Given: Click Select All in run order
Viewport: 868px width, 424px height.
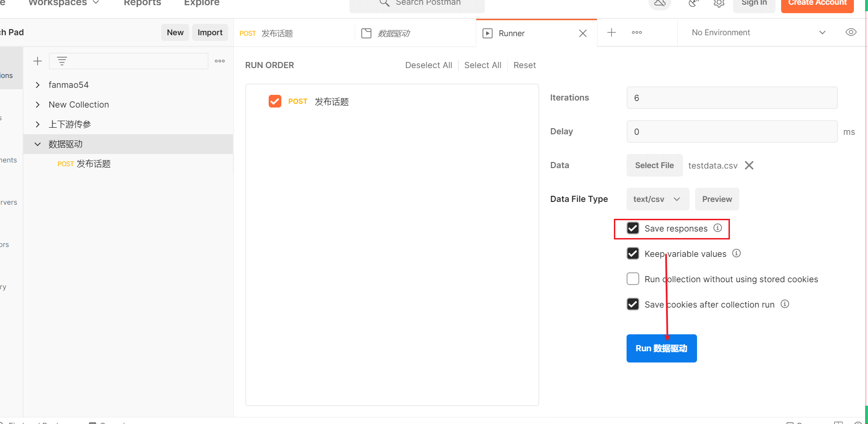Looking at the screenshot, I should click(x=482, y=65).
